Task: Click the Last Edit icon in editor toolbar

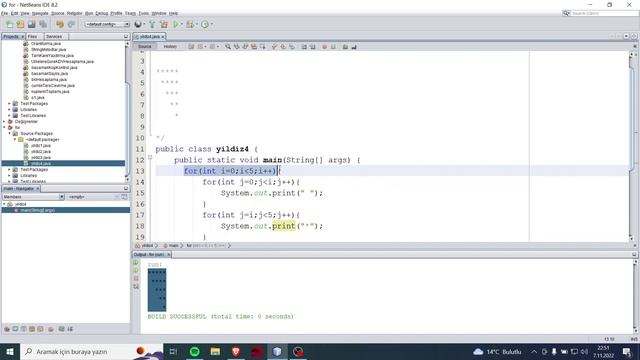Action: click(x=191, y=47)
